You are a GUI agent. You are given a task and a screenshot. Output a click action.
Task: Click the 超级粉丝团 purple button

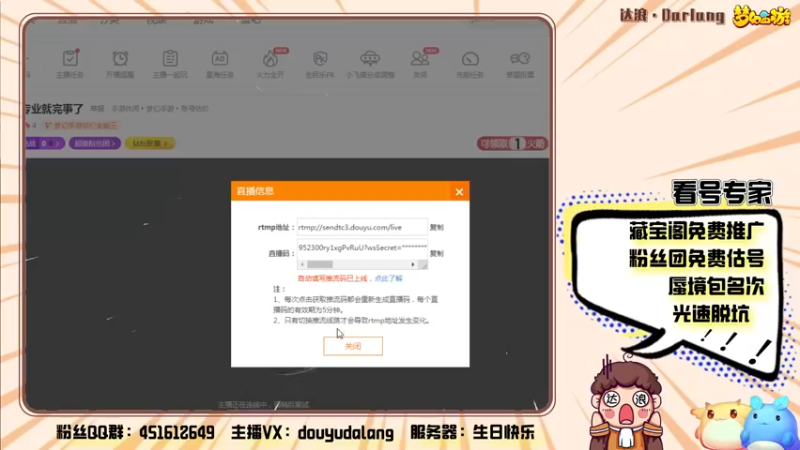pos(95,143)
